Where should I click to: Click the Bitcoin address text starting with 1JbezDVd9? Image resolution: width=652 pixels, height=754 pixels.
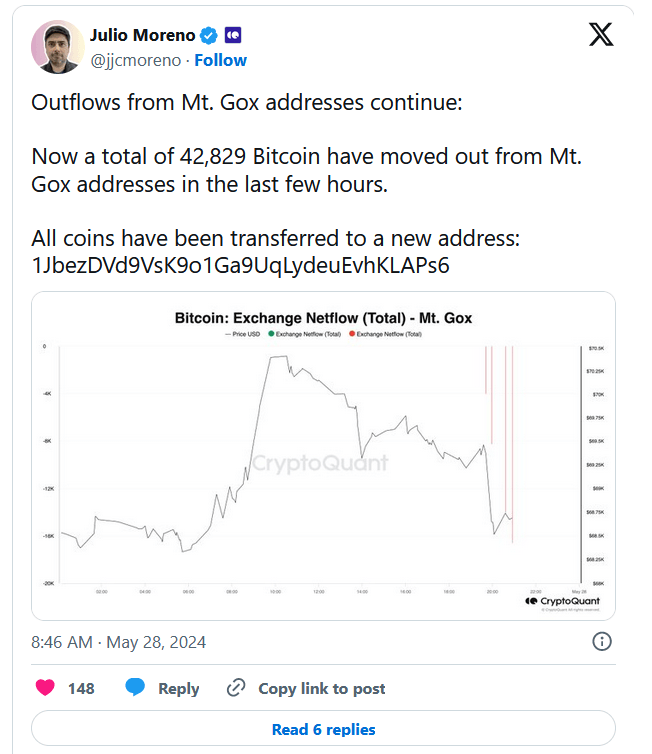coord(241,266)
